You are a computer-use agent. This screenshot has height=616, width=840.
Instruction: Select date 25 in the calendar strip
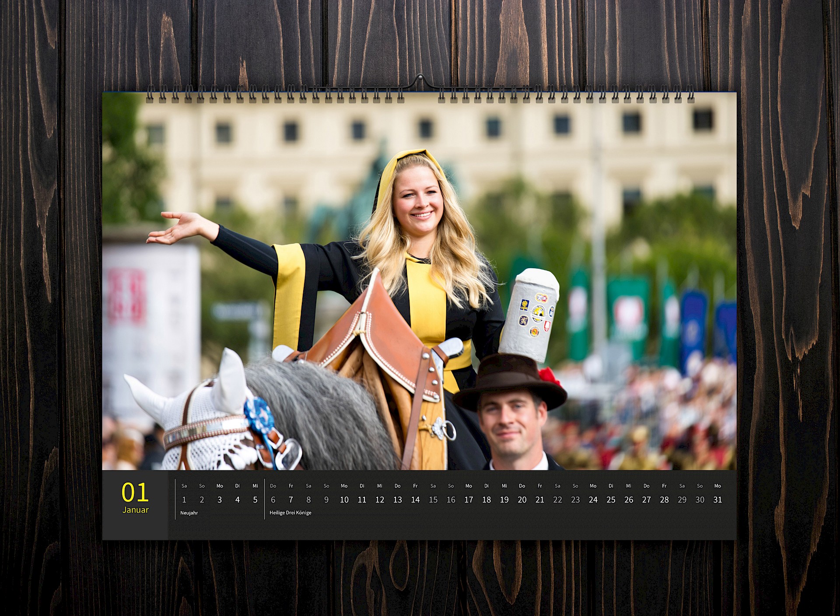pos(611,500)
